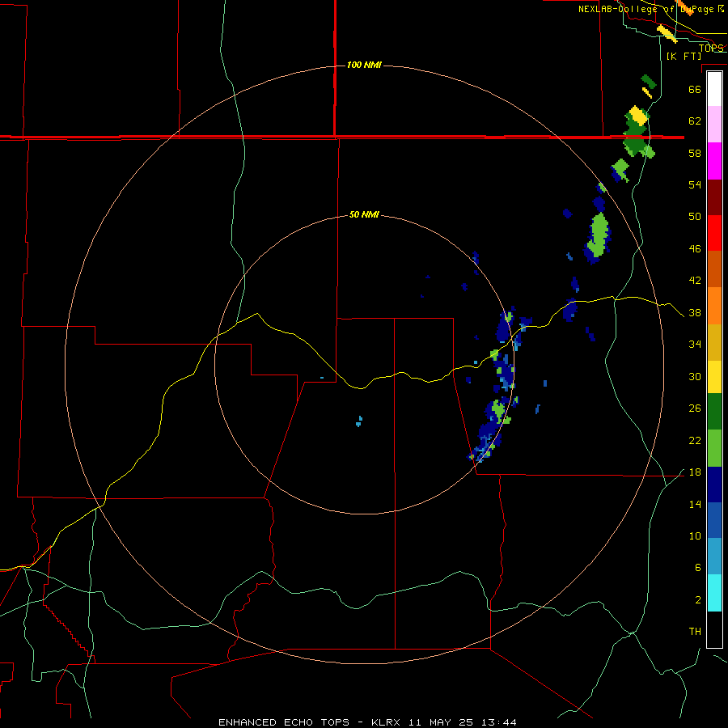Viewport: 728px width, 728px height.
Task: Click the legend value '2'
Action: (x=698, y=600)
